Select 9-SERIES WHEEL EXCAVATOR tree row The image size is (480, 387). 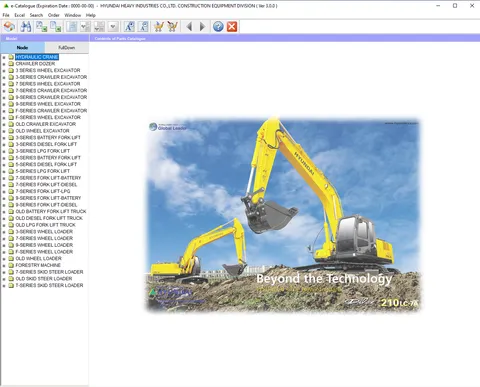[48, 104]
